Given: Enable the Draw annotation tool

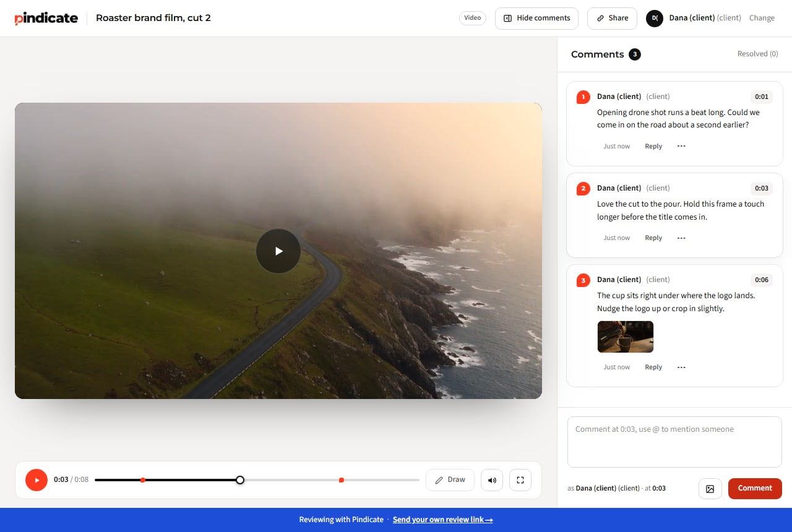Looking at the screenshot, I should (450, 480).
